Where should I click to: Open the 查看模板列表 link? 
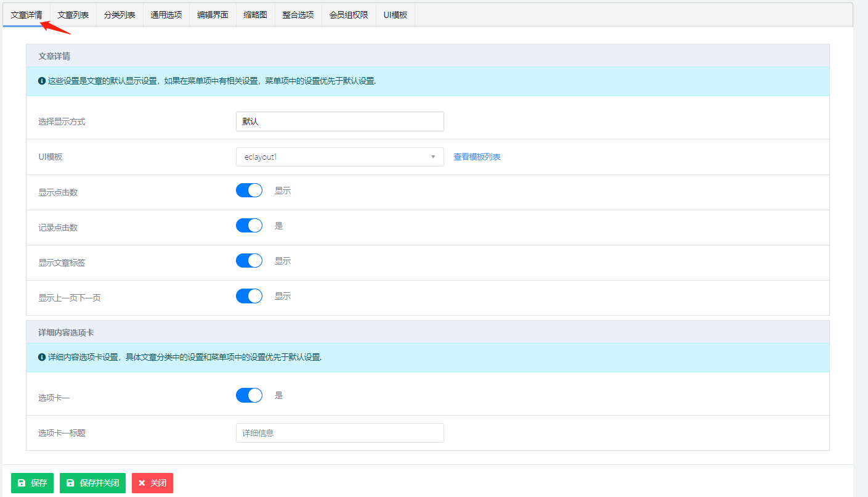coord(477,157)
